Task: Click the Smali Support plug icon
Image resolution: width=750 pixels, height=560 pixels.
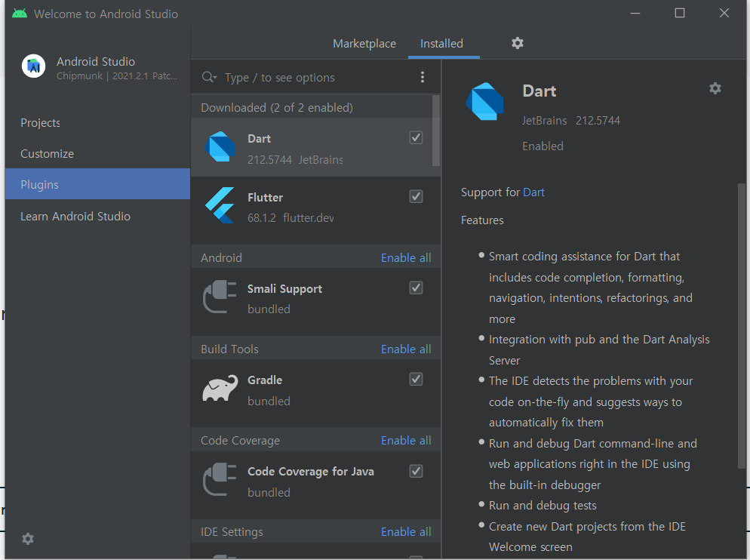Action: click(220, 297)
